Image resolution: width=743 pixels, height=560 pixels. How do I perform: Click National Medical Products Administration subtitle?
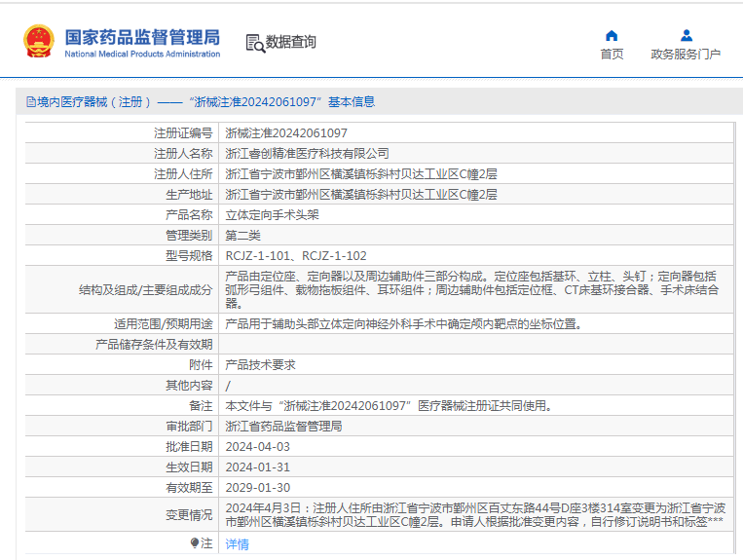click(142, 54)
